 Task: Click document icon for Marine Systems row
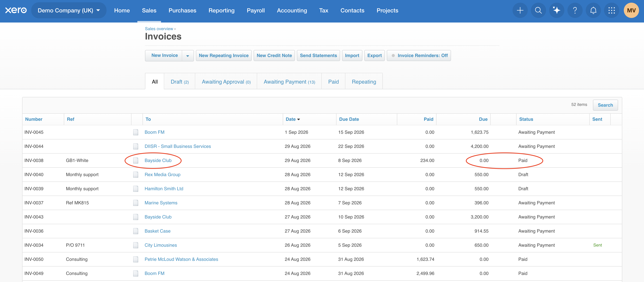(135, 203)
